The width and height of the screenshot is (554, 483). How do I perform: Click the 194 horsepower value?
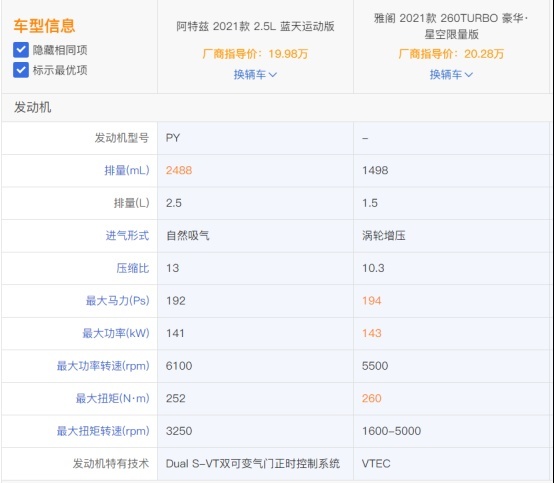(x=372, y=301)
